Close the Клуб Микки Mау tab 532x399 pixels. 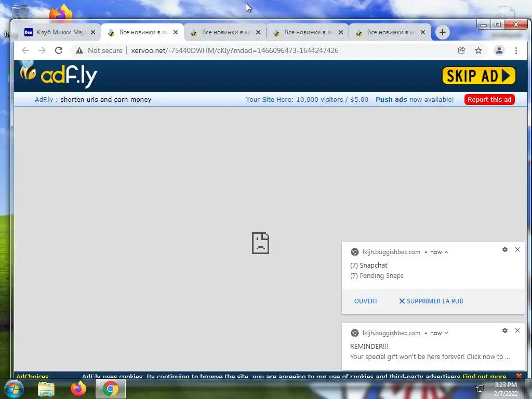[93, 32]
